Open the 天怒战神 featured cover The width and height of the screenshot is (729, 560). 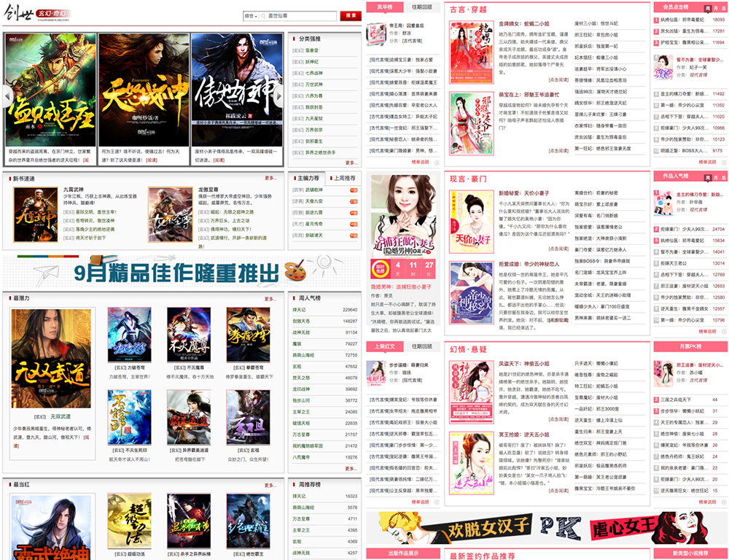click(144, 90)
